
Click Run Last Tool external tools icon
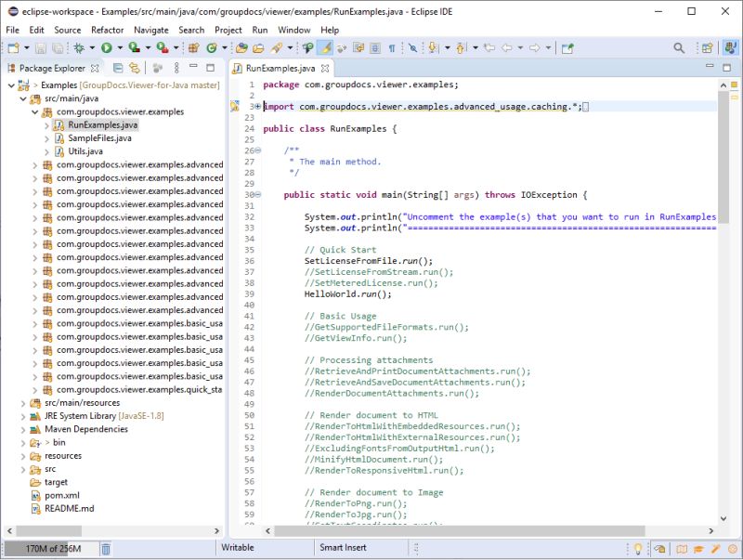click(x=163, y=48)
